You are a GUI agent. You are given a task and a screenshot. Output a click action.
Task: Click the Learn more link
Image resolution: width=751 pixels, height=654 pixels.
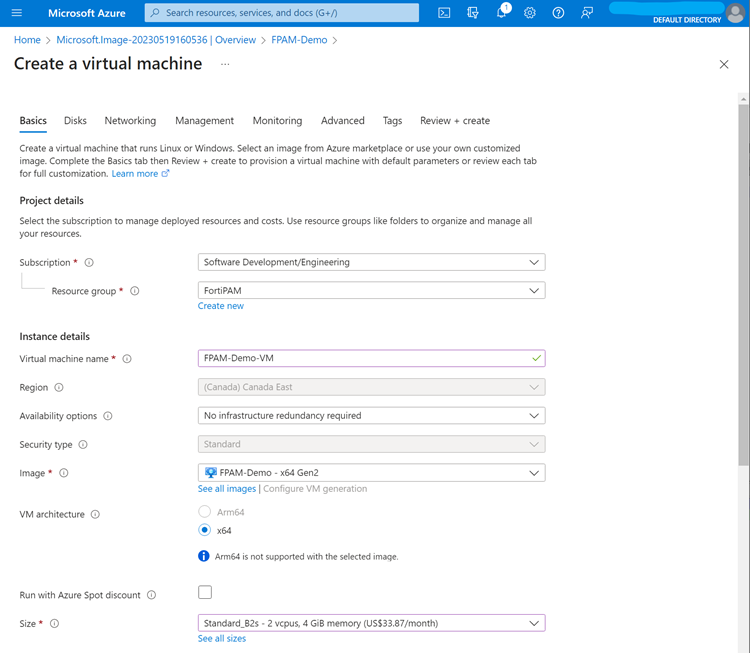click(135, 173)
